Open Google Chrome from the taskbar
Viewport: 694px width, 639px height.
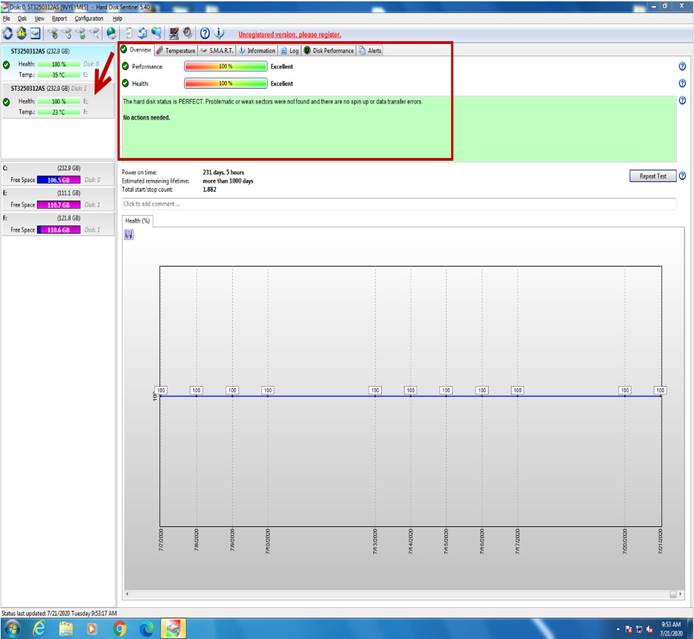[x=120, y=629]
